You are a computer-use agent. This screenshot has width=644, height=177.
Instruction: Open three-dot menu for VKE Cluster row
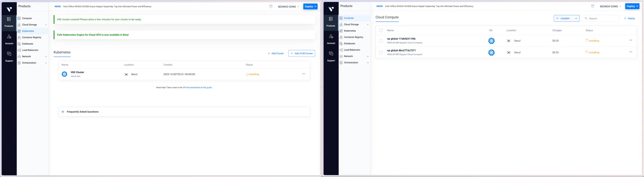[x=304, y=74]
